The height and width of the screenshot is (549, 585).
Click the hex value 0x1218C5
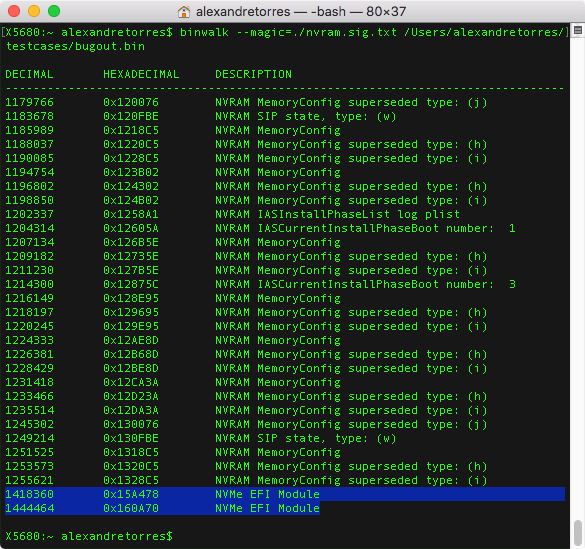tap(131, 130)
